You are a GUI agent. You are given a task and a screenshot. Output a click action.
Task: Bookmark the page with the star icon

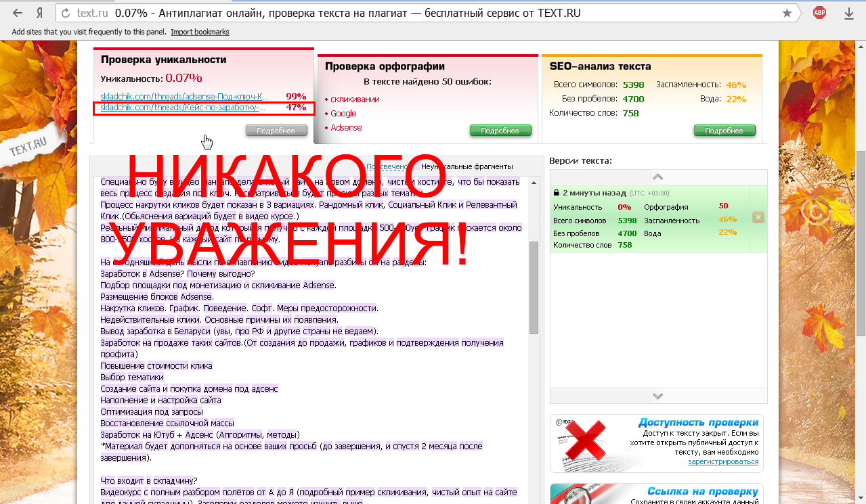tap(787, 13)
